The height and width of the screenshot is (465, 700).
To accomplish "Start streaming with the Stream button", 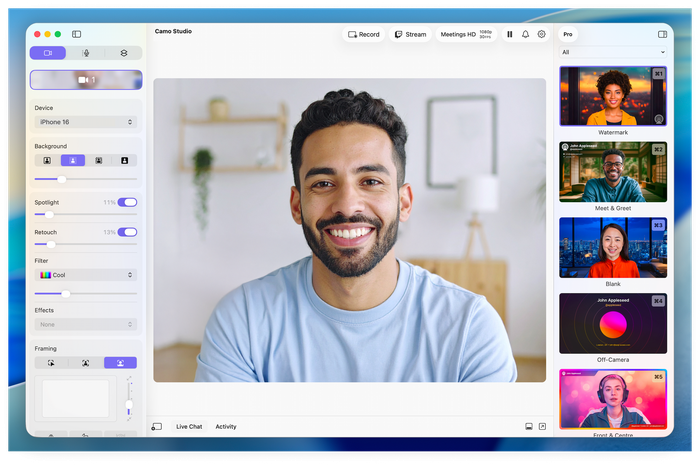I will click(410, 34).
